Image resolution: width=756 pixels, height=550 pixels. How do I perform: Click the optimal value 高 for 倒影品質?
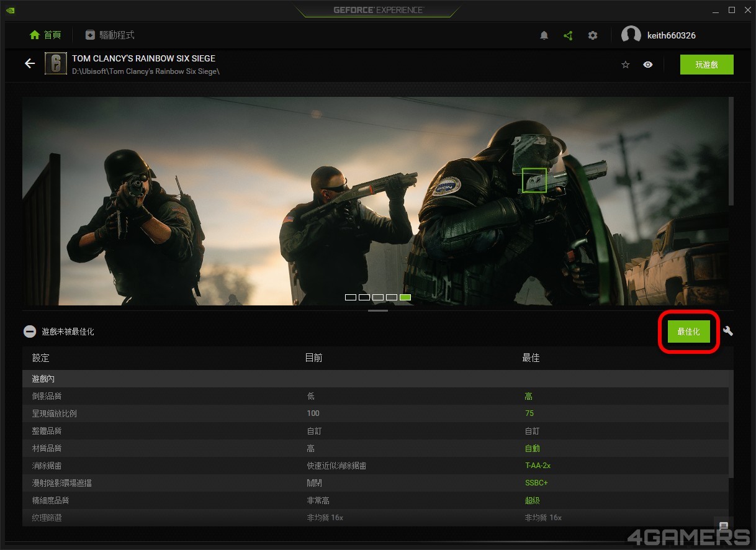click(529, 396)
